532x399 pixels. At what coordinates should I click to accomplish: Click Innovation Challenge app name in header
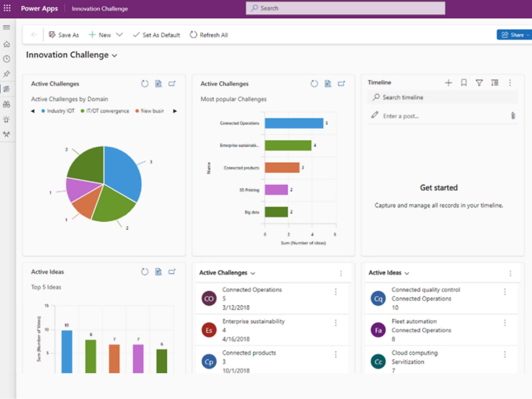click(100, 9)
